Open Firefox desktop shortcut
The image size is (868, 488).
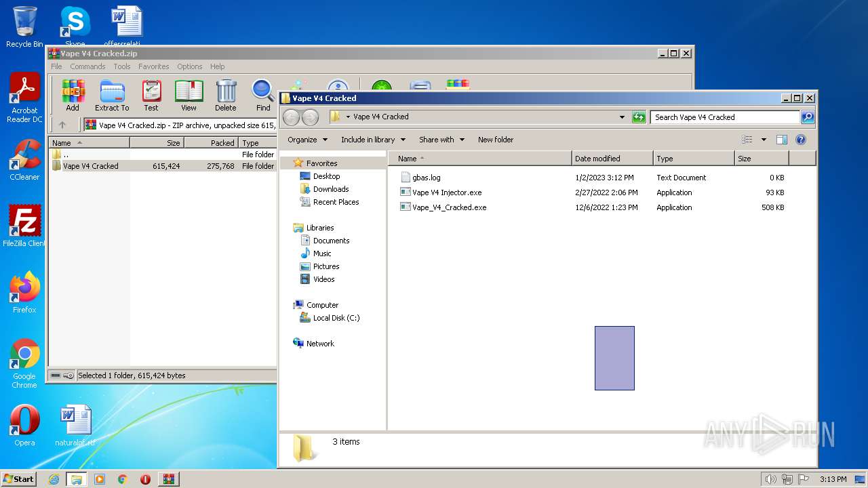24,292
